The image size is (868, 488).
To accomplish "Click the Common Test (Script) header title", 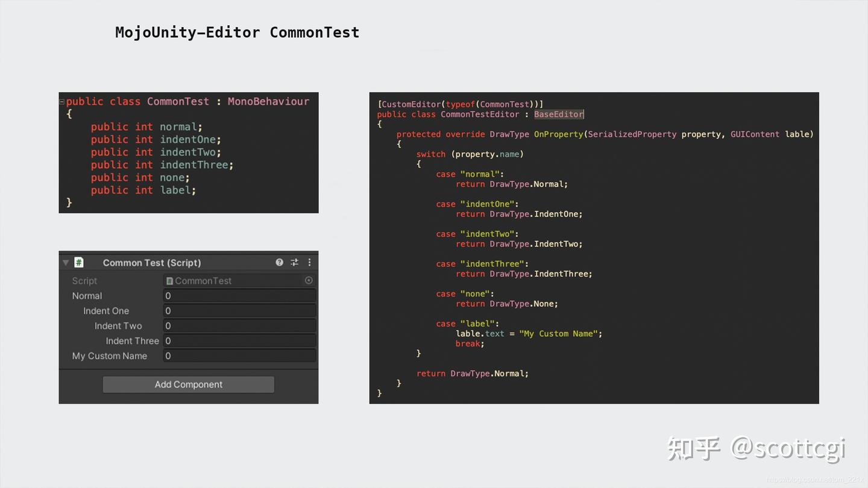I will click(152, 263).
